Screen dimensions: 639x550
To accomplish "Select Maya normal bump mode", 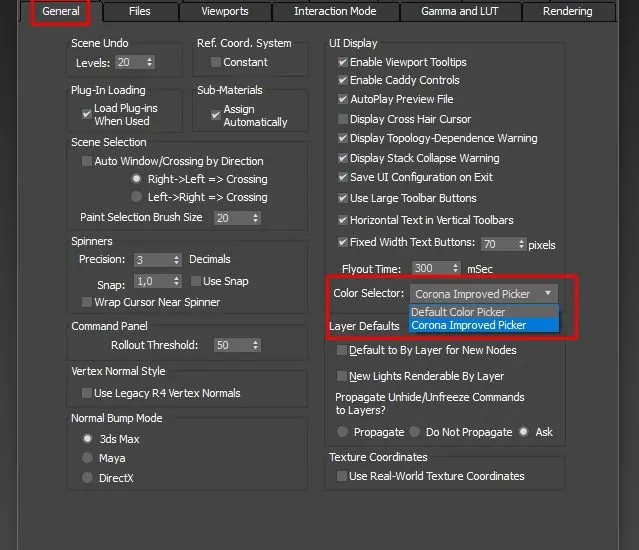I will pyautogui.click(x=88, y=458).
